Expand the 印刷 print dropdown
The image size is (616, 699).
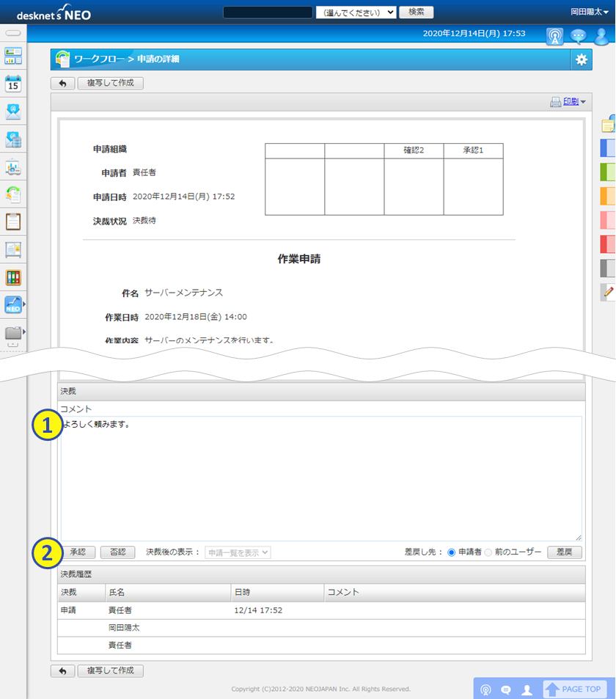[569, 102]
